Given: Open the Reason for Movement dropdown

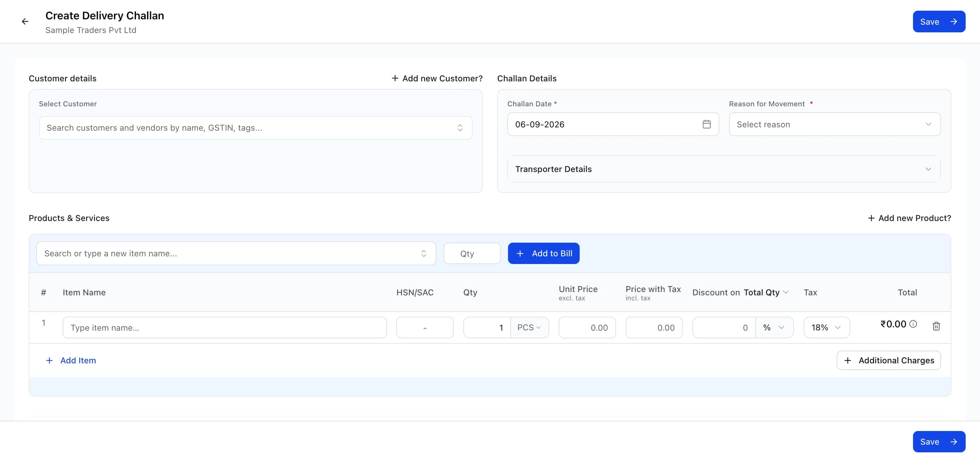Looking at the screenshot, I should click(835, 124).
